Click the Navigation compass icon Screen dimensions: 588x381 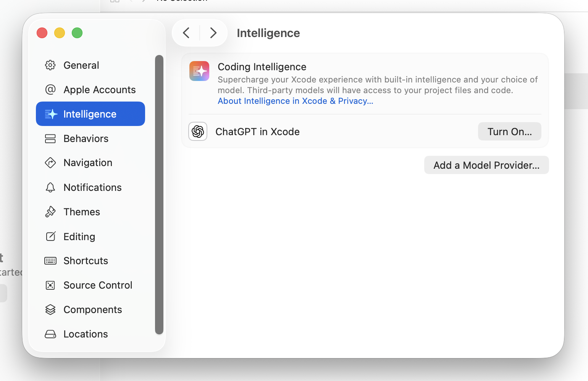tap(50, 163)
